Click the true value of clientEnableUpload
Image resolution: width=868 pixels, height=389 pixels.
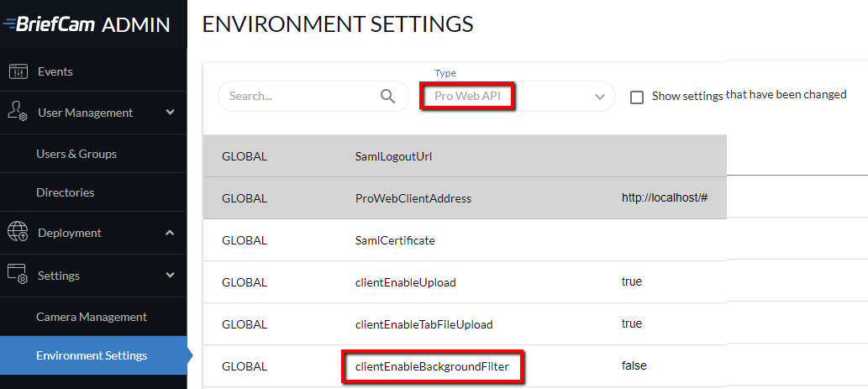[632, 281]
